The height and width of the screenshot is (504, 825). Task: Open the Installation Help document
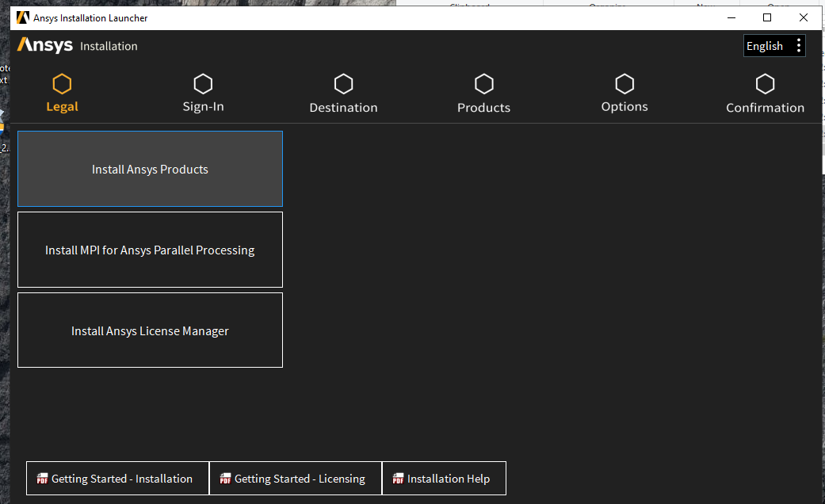[x=449, y=479]
